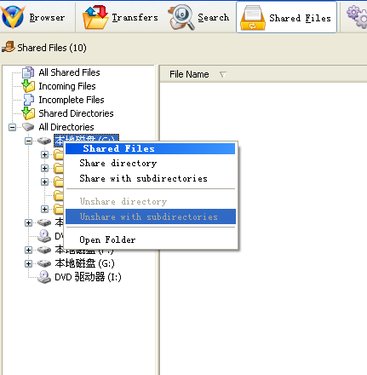Click the partially hidden DVD drive icon
The width and height of the screenshot is (367, 375).
pos(44,236)
